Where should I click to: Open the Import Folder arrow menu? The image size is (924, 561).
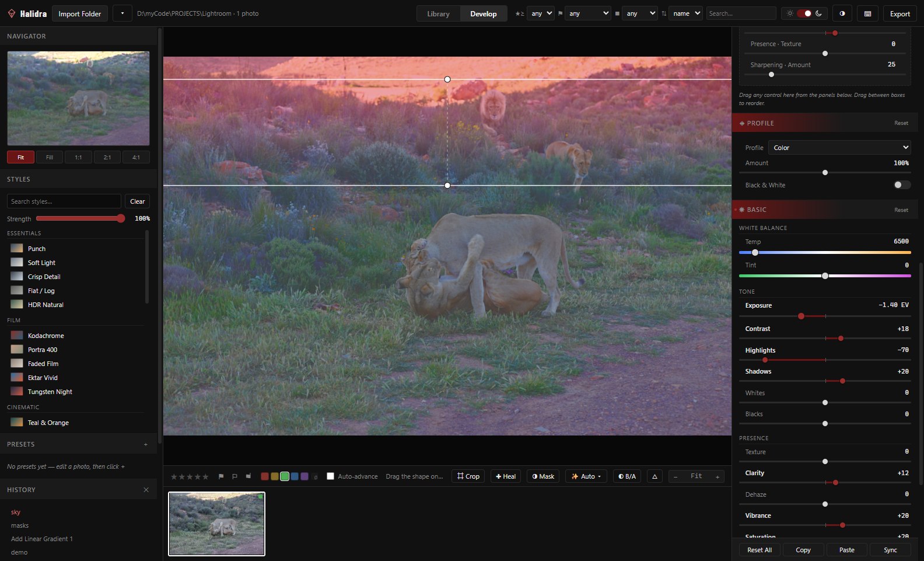click(123, 13)
